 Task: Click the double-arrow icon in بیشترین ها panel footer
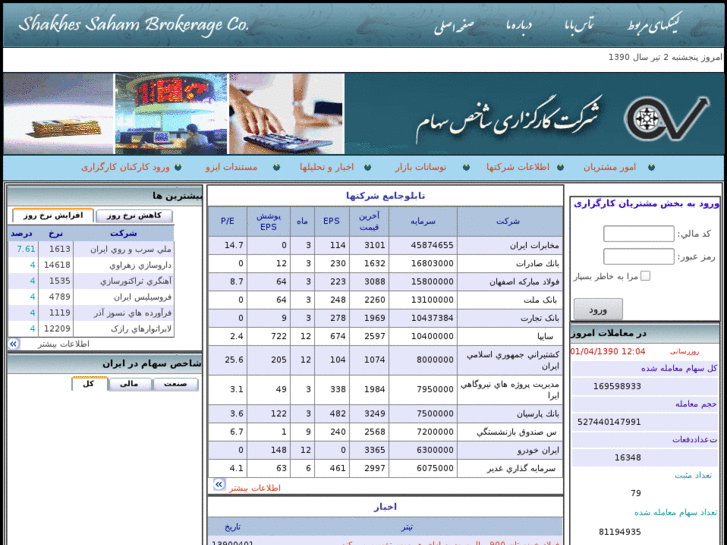coord(13,344)
